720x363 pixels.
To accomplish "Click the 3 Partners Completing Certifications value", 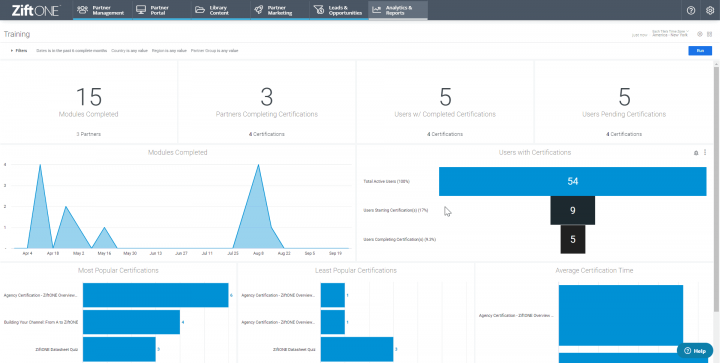I will [x=266, y=97].
